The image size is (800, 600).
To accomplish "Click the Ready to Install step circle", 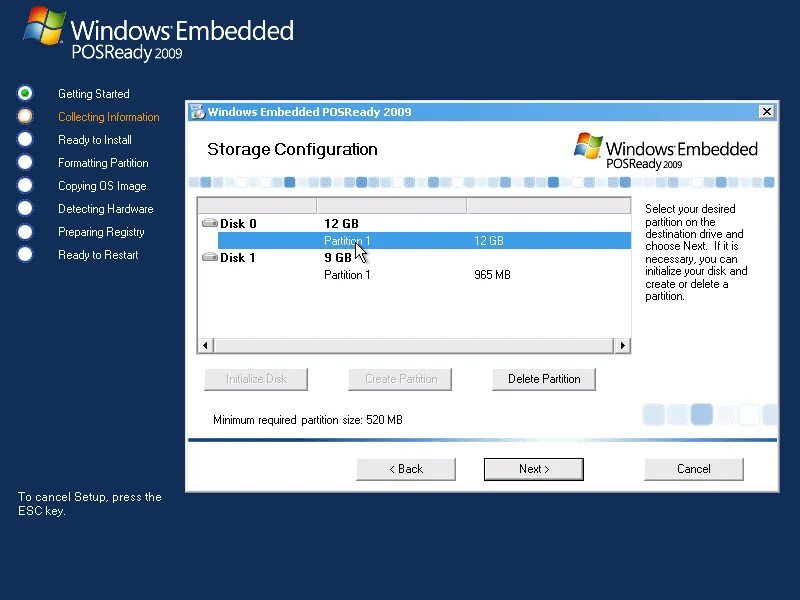I will [x=25, y=139].
